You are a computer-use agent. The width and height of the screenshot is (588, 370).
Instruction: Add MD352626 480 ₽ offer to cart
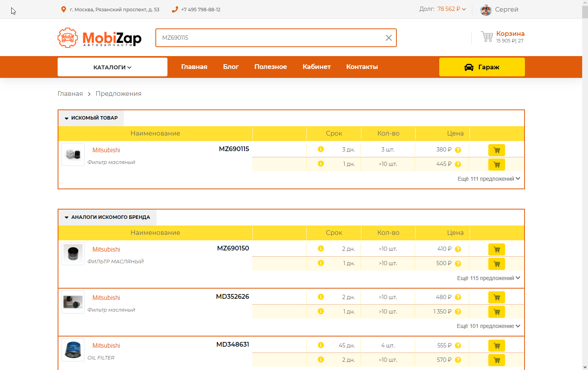click(x=496, y=298)
